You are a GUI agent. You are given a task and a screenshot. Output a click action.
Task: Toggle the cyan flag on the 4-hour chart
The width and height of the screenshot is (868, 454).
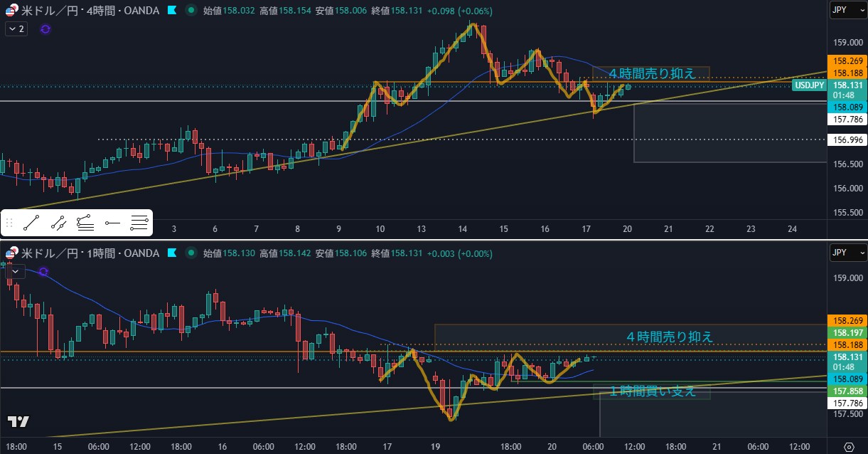(172, 11)
